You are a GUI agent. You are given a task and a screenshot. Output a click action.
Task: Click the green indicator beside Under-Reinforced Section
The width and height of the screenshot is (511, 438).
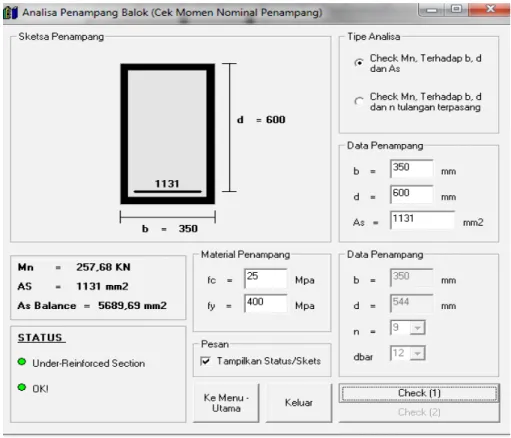(22, 362)
